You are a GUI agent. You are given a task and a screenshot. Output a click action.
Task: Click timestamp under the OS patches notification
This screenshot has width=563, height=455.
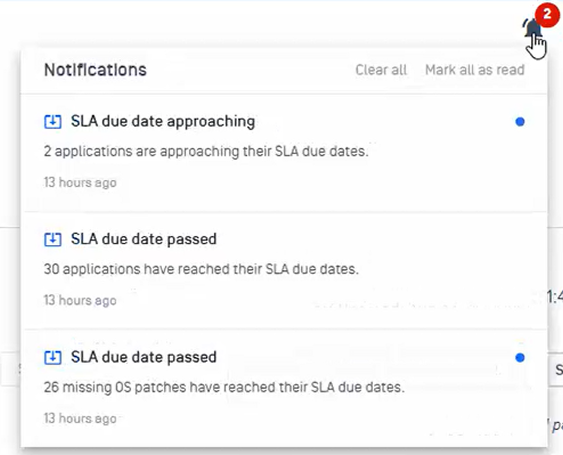coord(80,418)
